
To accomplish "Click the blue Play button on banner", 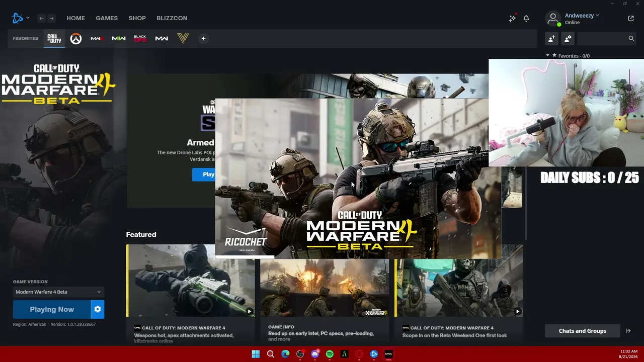I will click(x=204, y=174).
